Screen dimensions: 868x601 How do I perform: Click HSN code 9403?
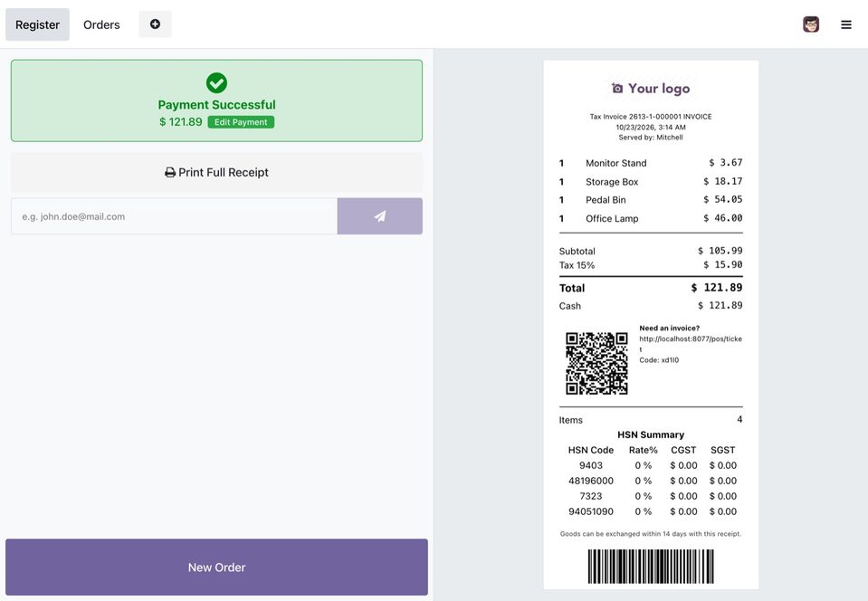pos(591,465)
